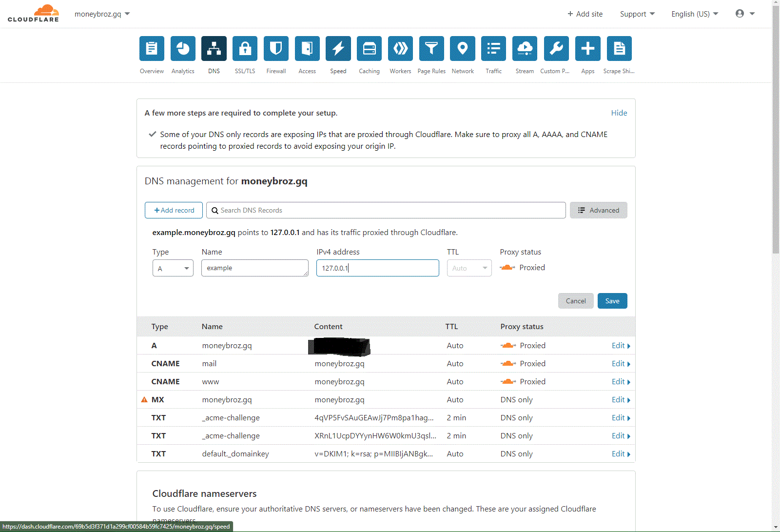The image size is (780, 532).
Task: Open the moneybroz.gq site selector dropdown
Action: [102, 14]
